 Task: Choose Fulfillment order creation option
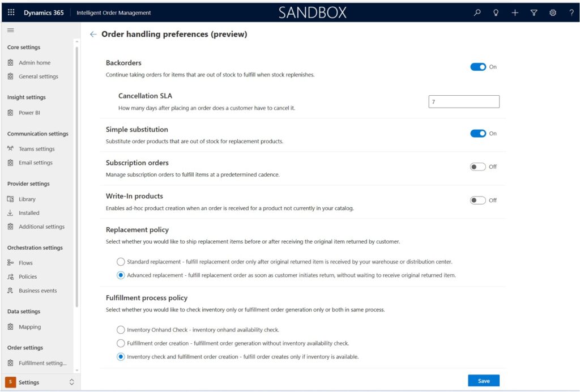click(x=120, y=343)
